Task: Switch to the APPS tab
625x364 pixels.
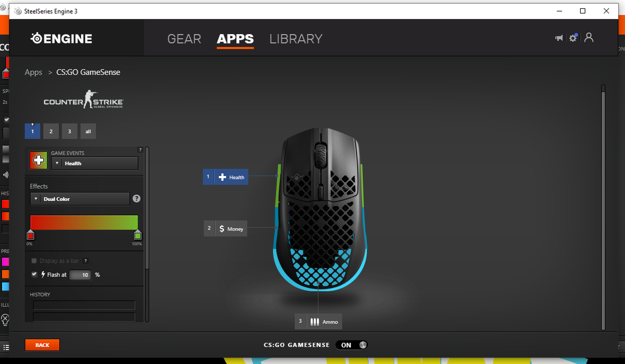Action: pyautogui.click(x=235, y=39)
